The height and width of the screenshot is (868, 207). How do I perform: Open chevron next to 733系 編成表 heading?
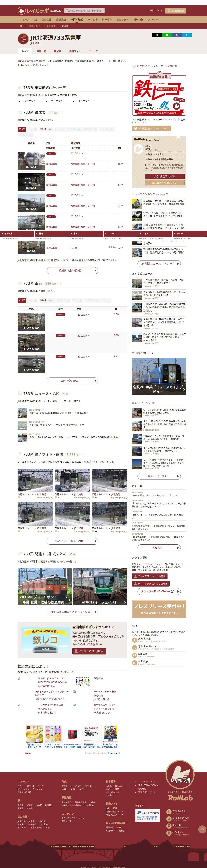(62, 112)
